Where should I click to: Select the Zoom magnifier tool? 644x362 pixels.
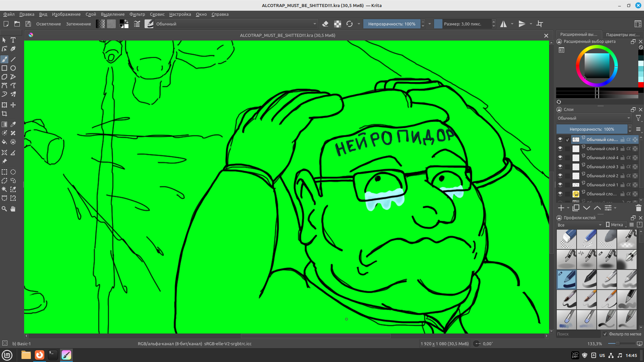coord(4,209)
